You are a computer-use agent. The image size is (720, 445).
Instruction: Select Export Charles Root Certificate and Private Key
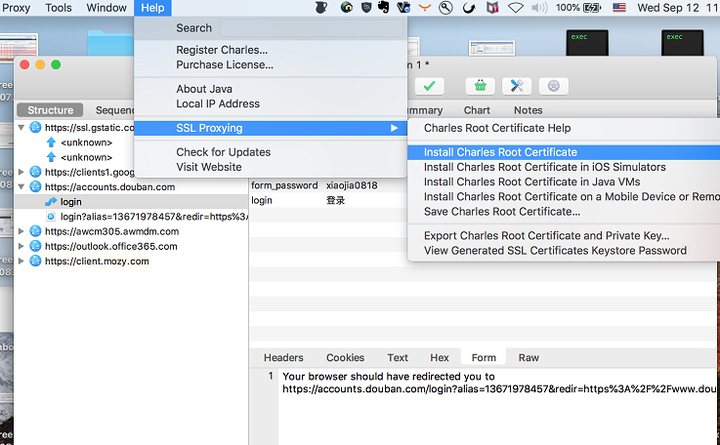click(x=563, y=236)
